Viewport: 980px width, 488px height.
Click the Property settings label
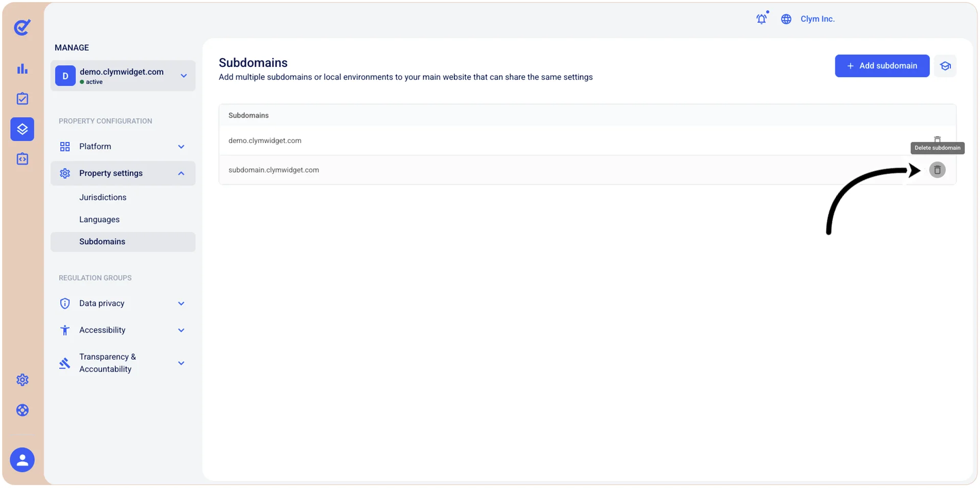point(111,173)
